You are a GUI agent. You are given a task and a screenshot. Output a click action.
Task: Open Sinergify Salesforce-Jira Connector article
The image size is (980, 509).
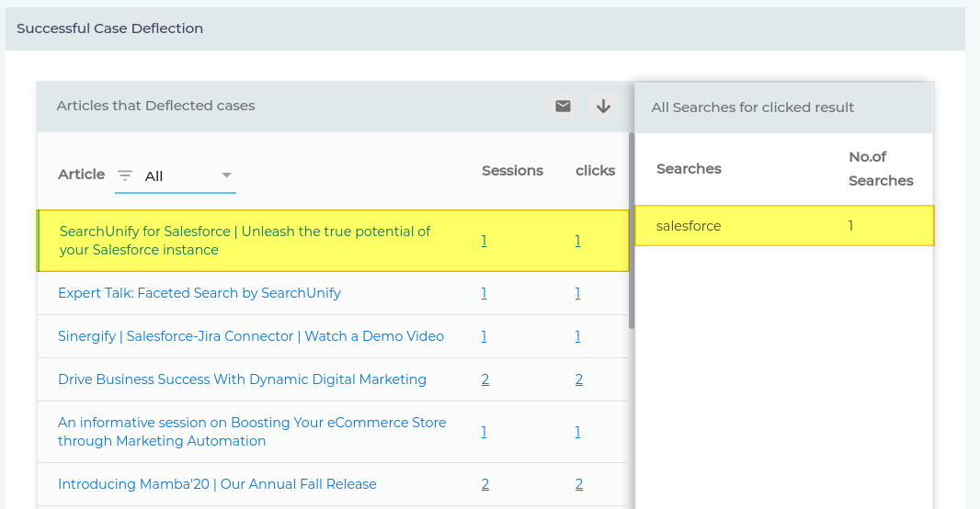click(x=251, y=336)
